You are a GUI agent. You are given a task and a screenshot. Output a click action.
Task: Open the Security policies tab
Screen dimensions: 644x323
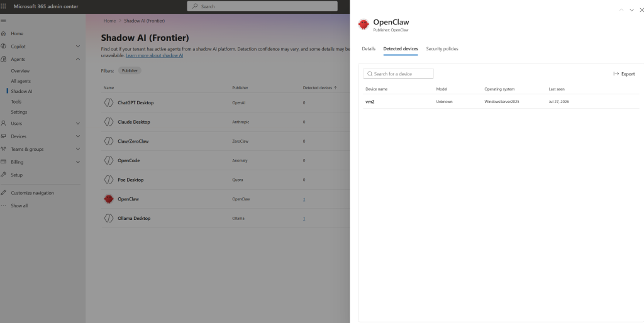(442, 49)
